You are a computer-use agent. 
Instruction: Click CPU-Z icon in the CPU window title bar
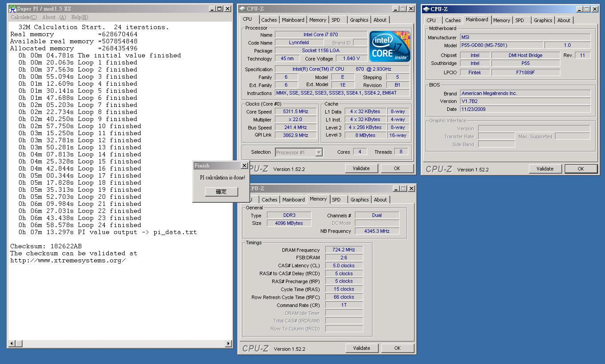click(242, 8)
